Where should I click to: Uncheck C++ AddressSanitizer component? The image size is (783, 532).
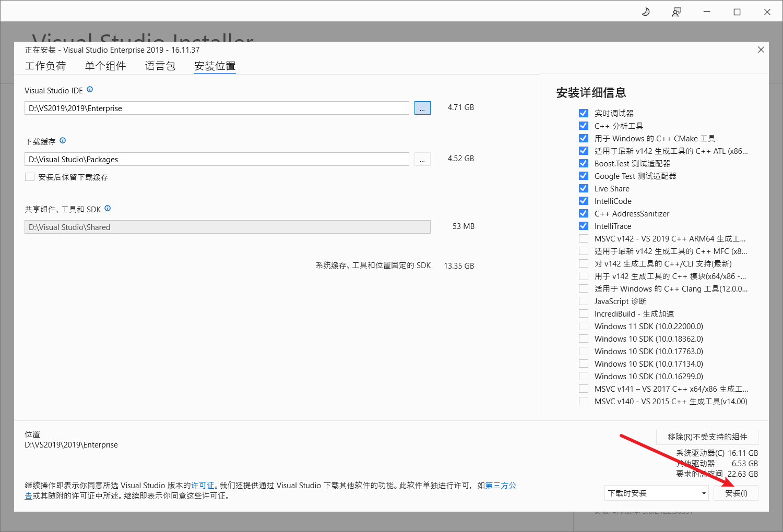pos(584,213)
